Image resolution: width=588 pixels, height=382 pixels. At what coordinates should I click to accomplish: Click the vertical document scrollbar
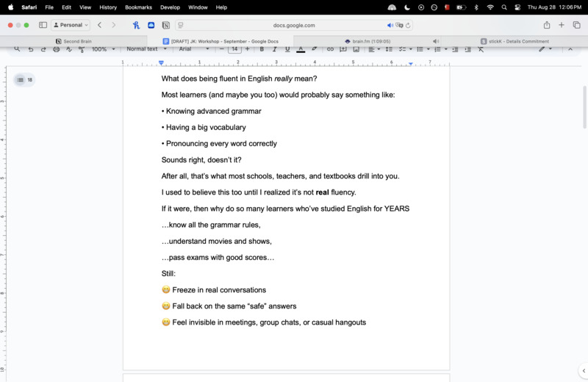(584, 107)
